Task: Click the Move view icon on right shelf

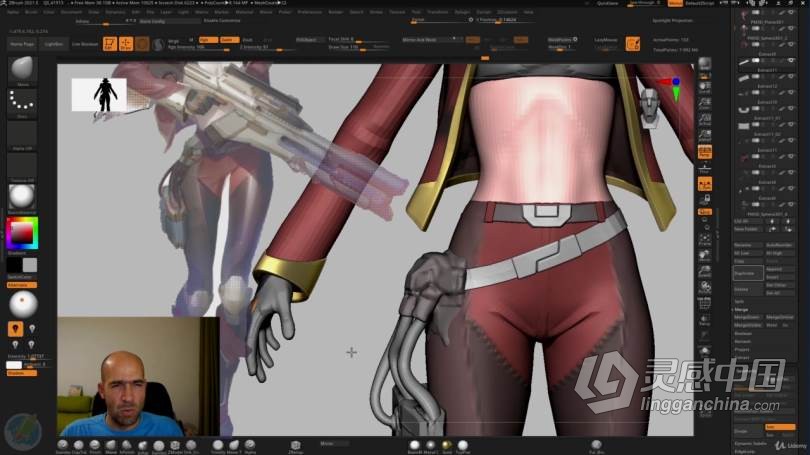Action: point(705,256)
